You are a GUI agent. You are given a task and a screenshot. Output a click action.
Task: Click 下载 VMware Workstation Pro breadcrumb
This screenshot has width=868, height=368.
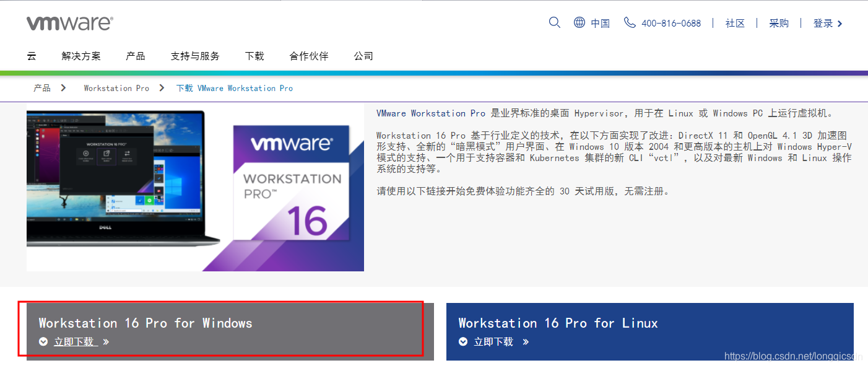click(x=235, y=88)
